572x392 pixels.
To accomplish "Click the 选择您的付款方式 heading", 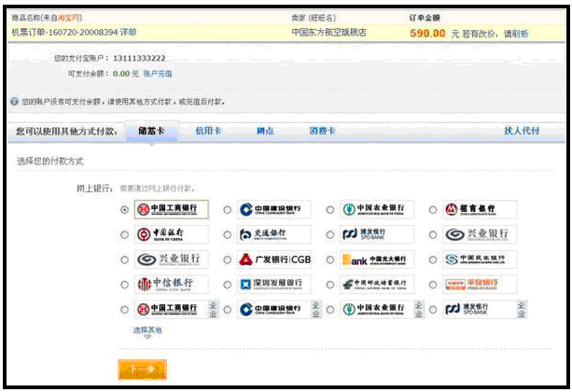I will pyautogui.click(x=50, y=161).
